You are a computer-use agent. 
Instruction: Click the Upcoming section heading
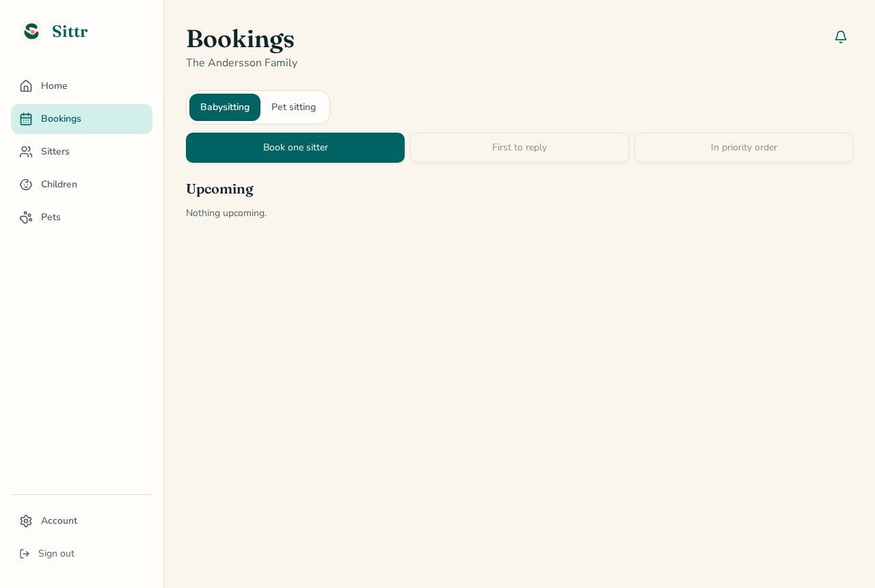pyautogui.click(x=219, y=189)
